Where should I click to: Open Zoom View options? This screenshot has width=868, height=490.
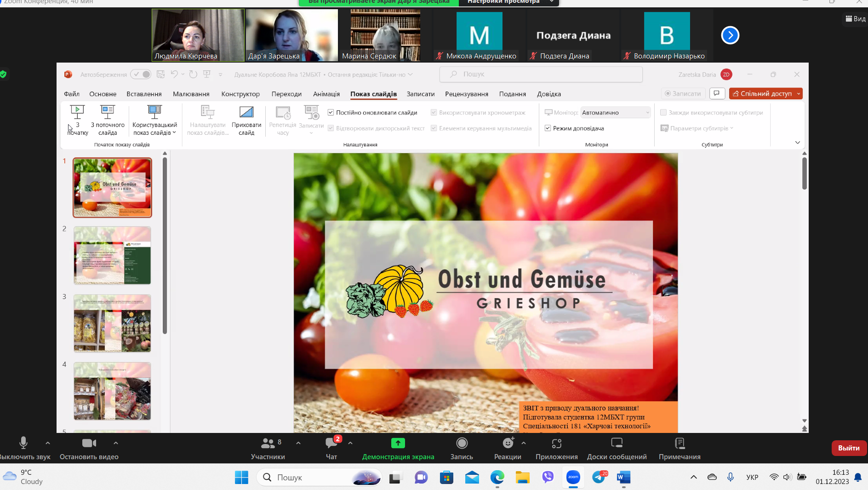point(856,19)
